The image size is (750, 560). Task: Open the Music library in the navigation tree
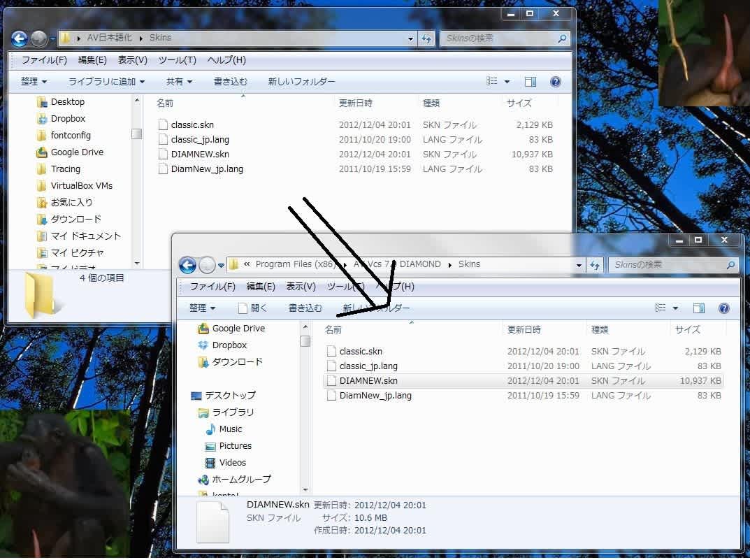(230, 429)
